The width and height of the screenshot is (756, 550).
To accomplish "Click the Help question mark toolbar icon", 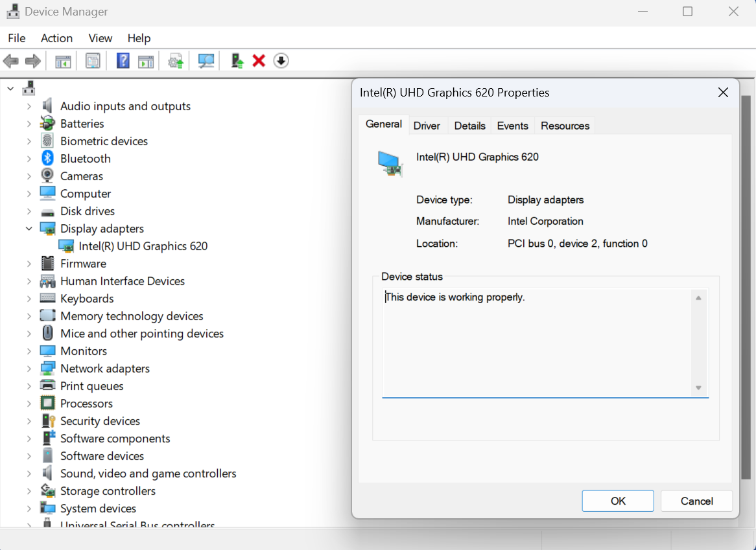I will (123, 60).
